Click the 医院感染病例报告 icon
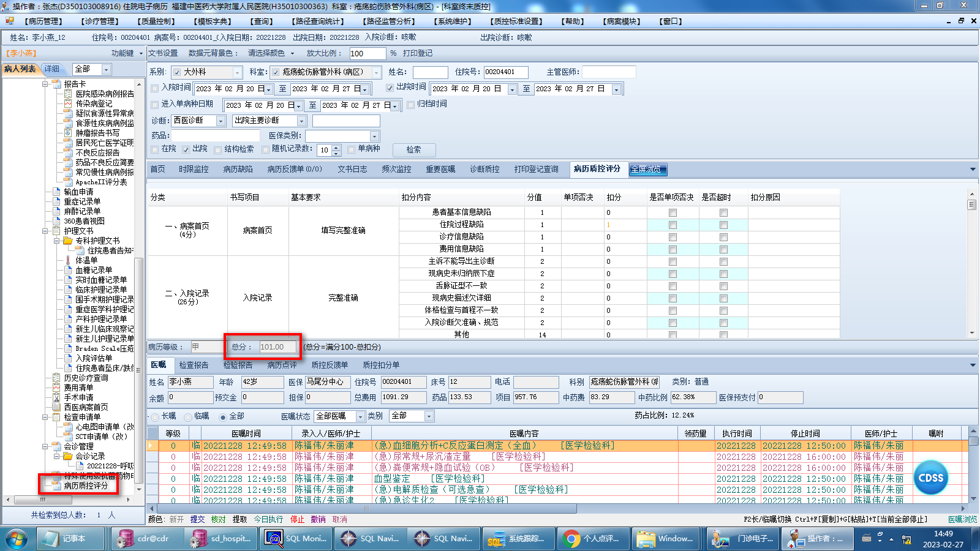Viewport: 980px width, 551px height. point(68,94)
